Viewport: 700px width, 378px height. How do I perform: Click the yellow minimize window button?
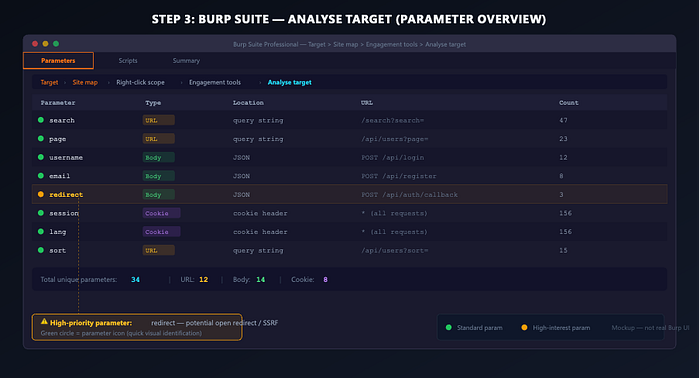coord(45,44)
